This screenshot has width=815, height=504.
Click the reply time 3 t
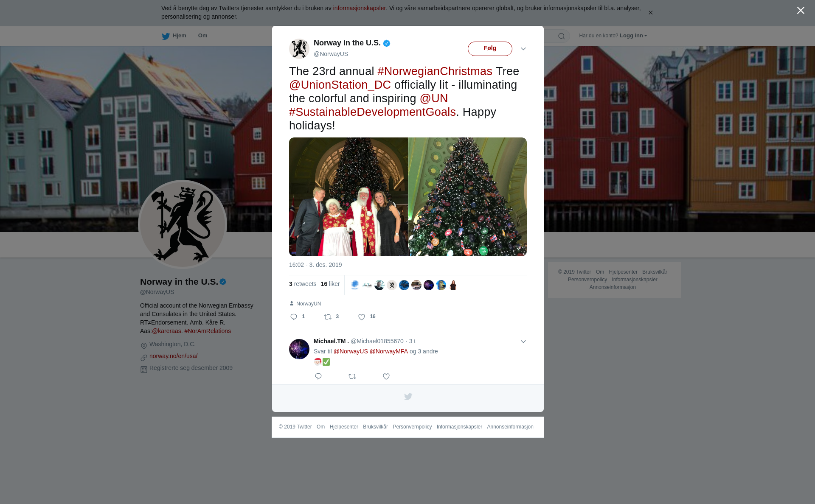412,341
